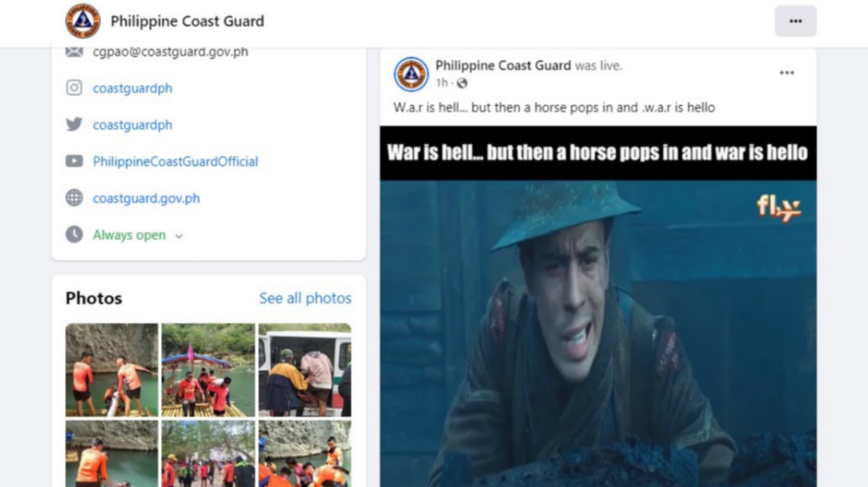This screenshot has width=868, height=487.
Task: Click the YouTube icon in the contact list
Action: tap(74, 161)
